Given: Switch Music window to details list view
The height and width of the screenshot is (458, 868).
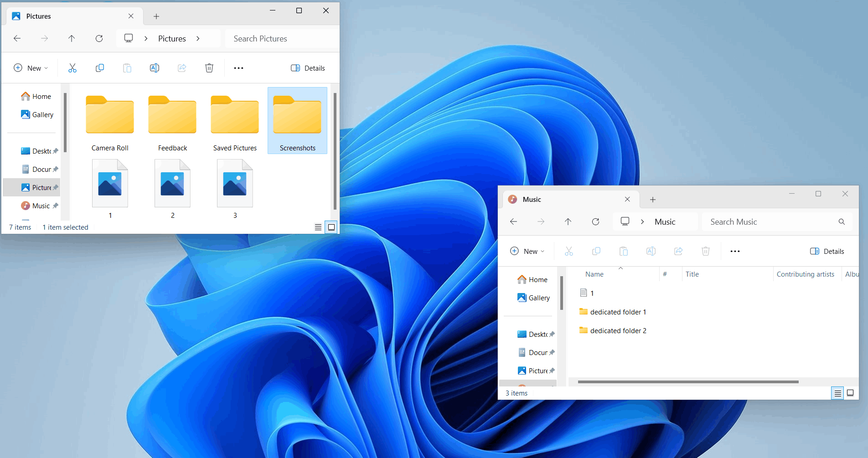Looking at the screenshot, I should tap(837, 393).
